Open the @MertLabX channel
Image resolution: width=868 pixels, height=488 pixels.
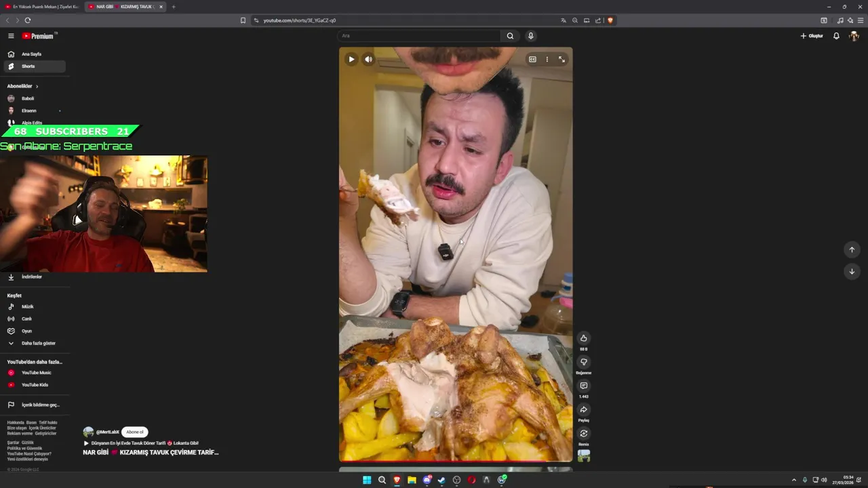tap(107, 432)
